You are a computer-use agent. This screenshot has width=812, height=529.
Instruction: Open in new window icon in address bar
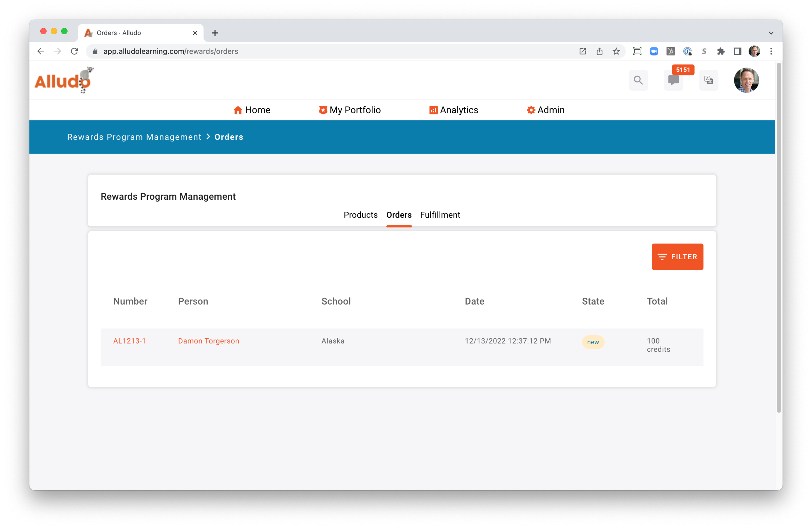click(x=583, y=51)
